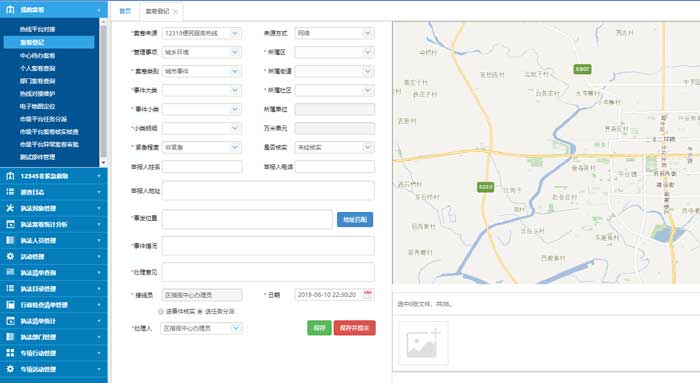Open the 所属区 dropdown
This screenshot has width=700, height=383.
pyautogui.click(x=334, y=52)
